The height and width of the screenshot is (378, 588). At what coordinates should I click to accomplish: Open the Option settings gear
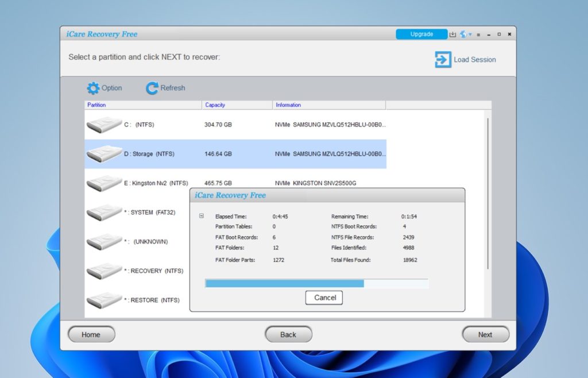94,88
